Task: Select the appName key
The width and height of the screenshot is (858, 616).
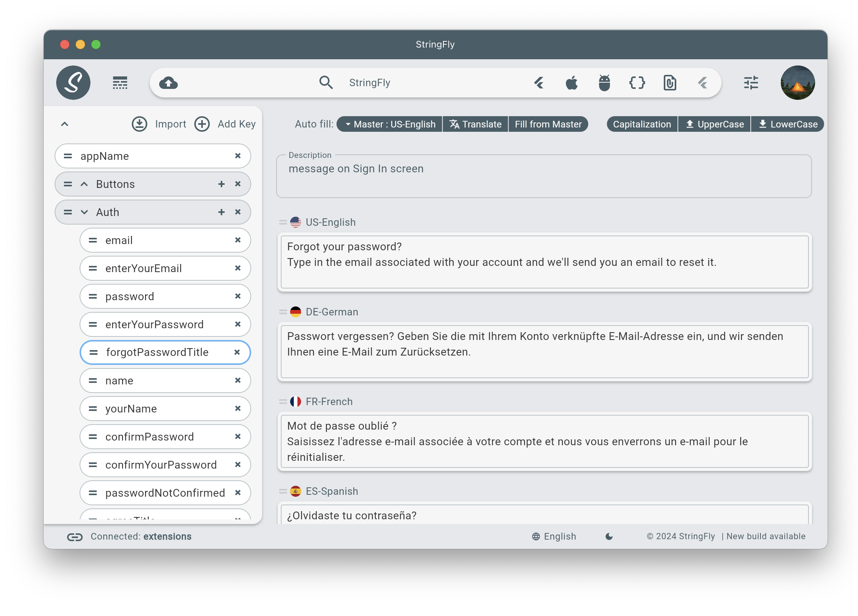Action: point(153,156)
